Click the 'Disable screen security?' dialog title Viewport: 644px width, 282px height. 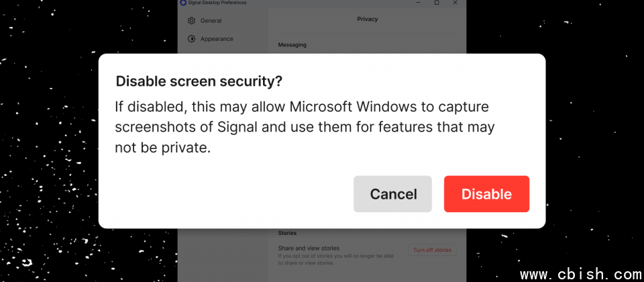pos(199,81)
